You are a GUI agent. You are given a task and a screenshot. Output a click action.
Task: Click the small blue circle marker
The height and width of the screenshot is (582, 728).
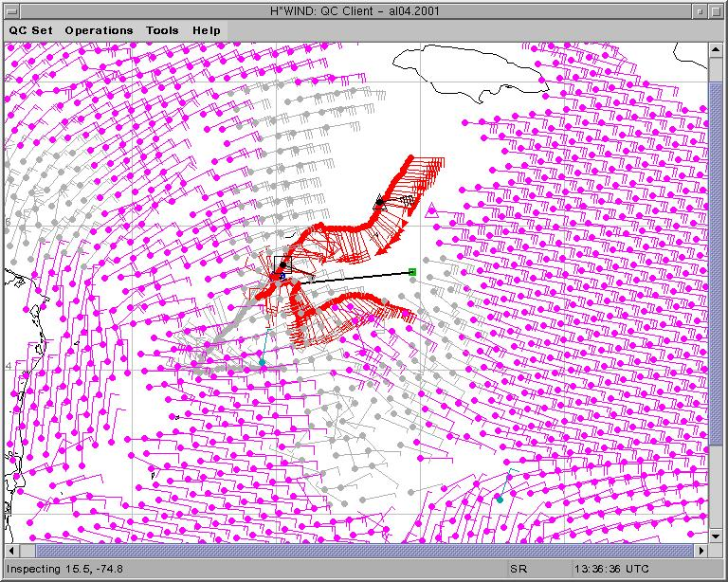(x=282, y=276)
